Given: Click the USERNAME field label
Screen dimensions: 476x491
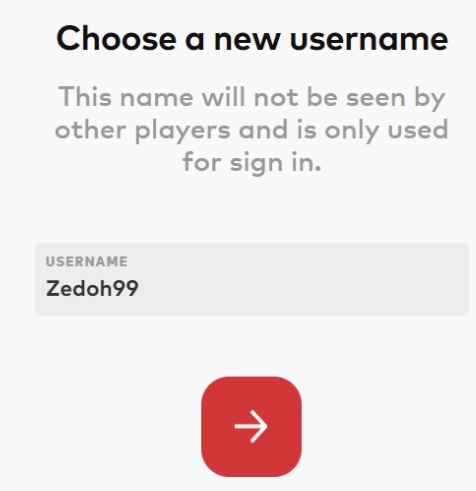Looking at the screenshot, I should 87,262.
